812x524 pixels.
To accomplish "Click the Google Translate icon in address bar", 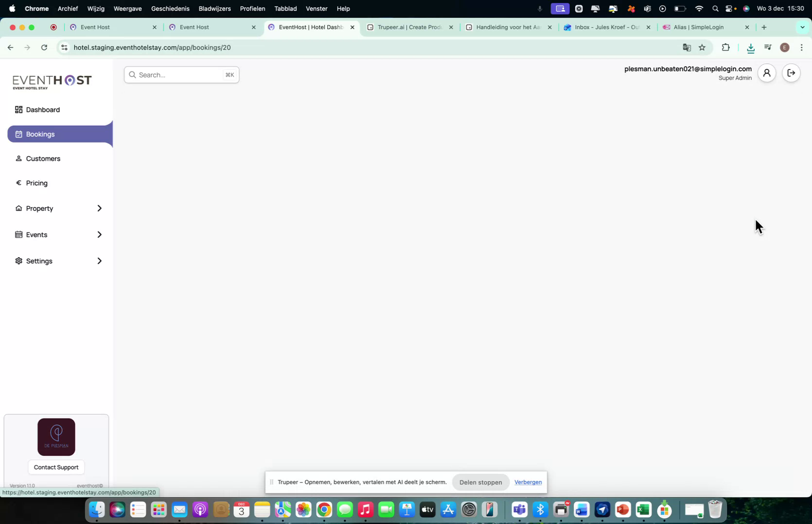I will (x=686, y=47).
